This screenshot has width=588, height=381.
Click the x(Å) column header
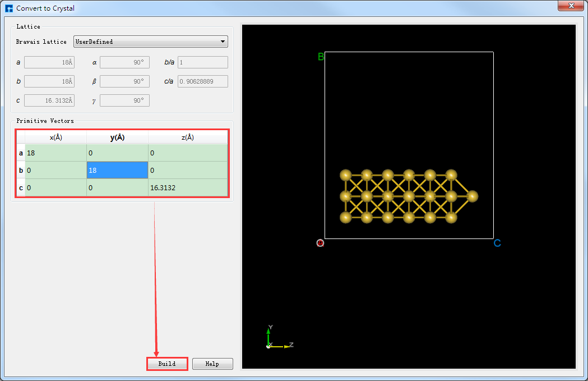[55, 137]
